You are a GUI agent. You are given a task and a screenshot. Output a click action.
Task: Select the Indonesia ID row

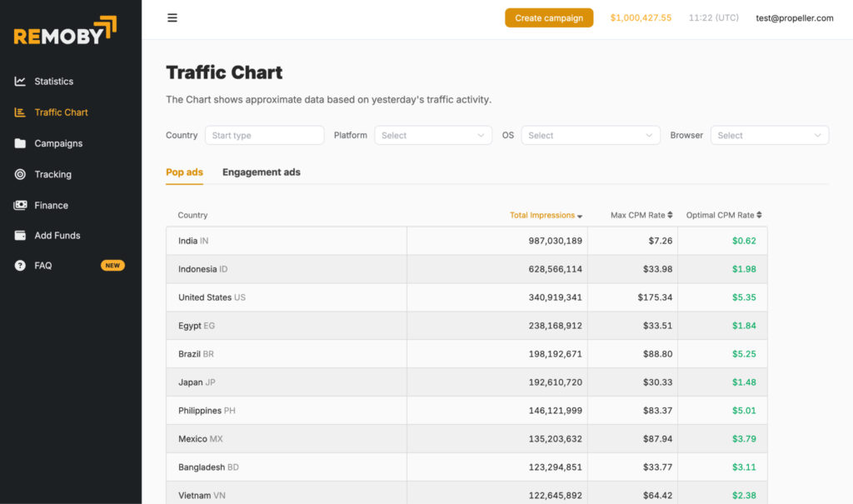pos(466,269)
